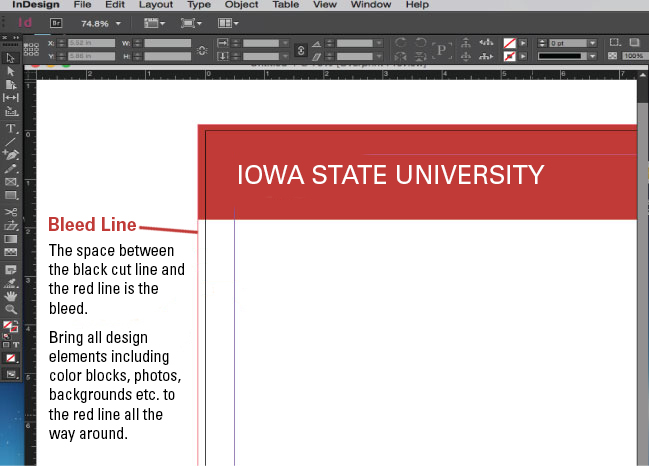Viewport: 649px width, 466px height.
Task: Toggle constrain proportions for width and height
Action: point(202,50)
